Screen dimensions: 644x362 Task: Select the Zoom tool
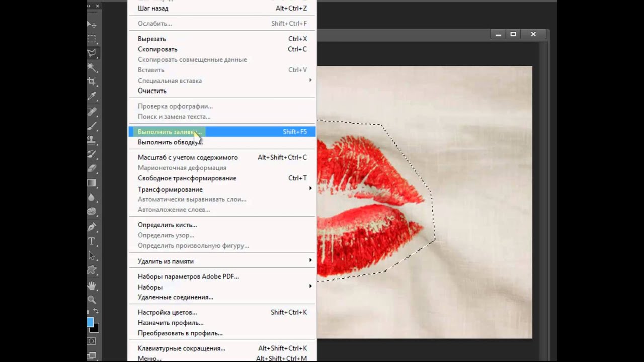92,300
